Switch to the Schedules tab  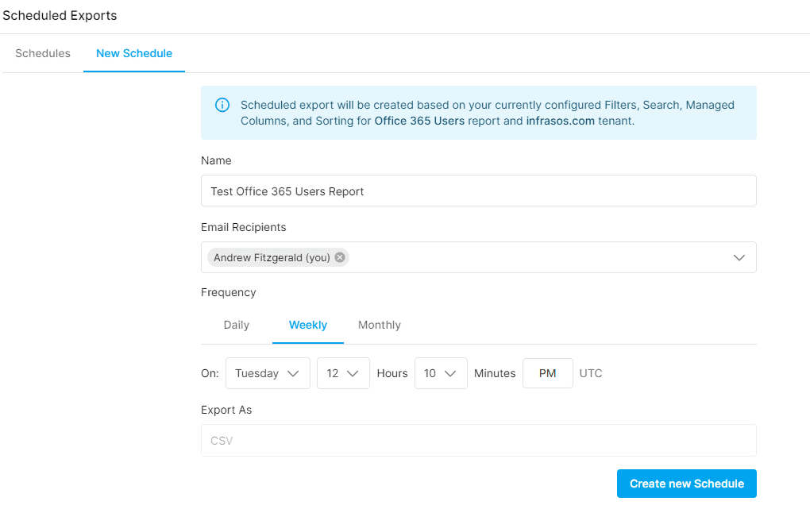tap(43, 53)
